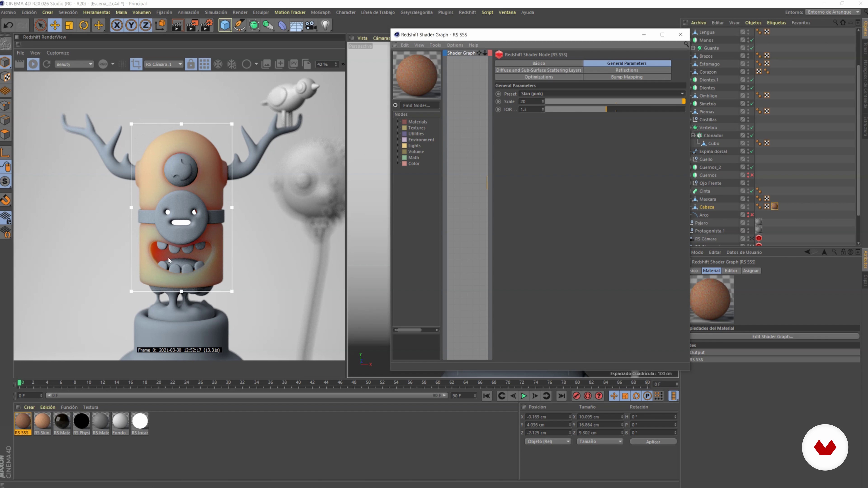Play the animation forward
This screenshot has height=488, width=868.
click(524, 396)
